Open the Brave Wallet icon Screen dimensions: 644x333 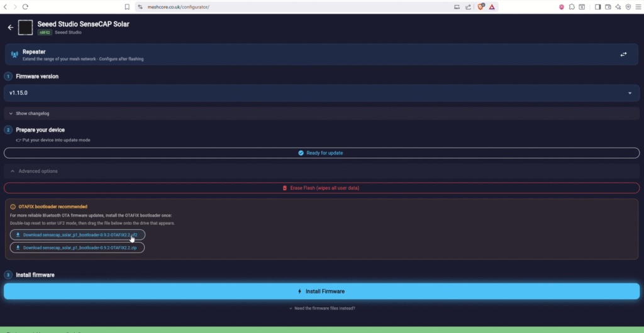pos(608,7)
